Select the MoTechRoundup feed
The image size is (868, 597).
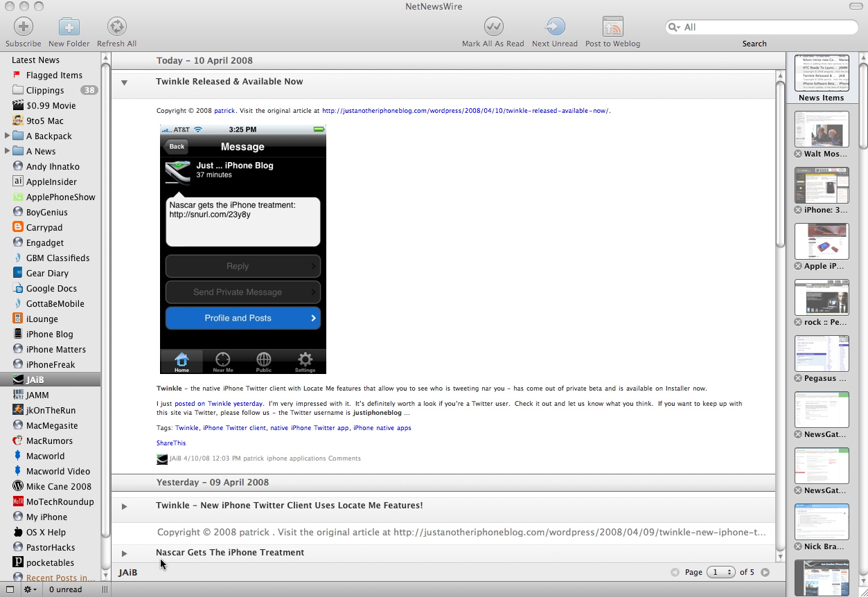coord(60,501)
